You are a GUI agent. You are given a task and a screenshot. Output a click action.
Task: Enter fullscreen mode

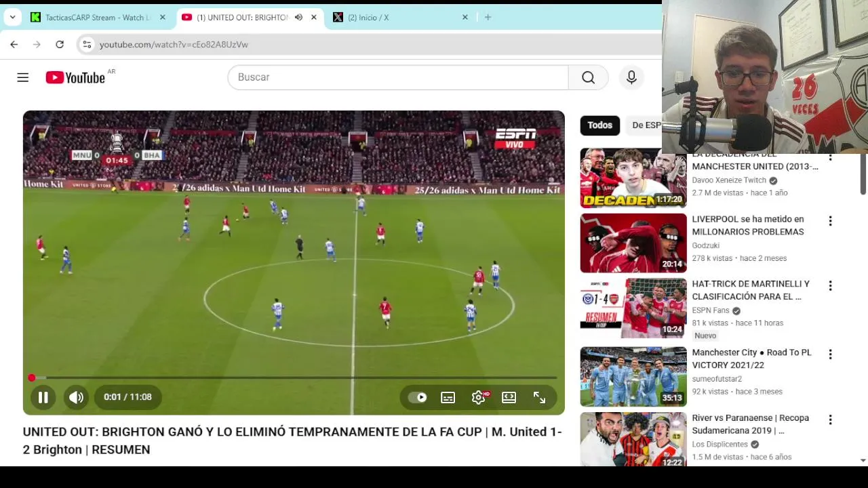(x=539, y=397)
